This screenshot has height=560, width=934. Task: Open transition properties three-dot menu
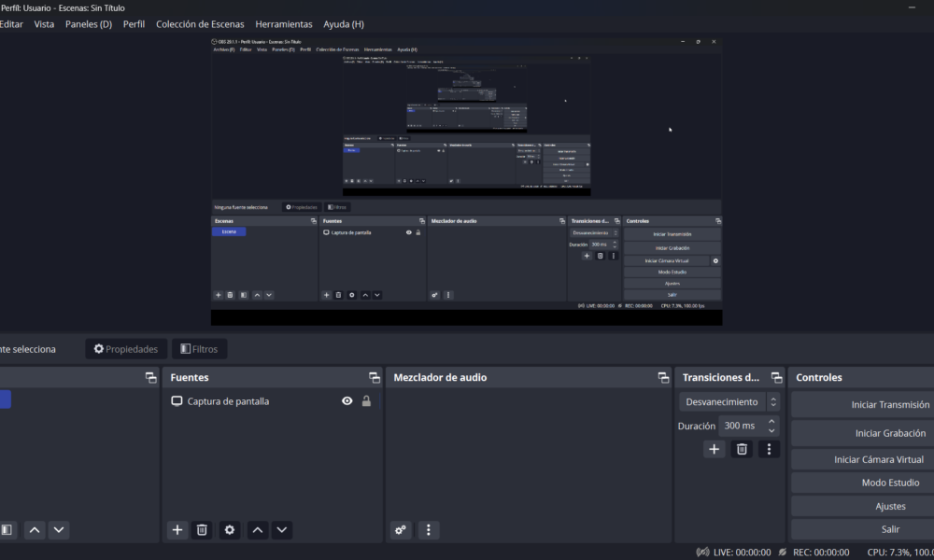[x=769, y=449]
